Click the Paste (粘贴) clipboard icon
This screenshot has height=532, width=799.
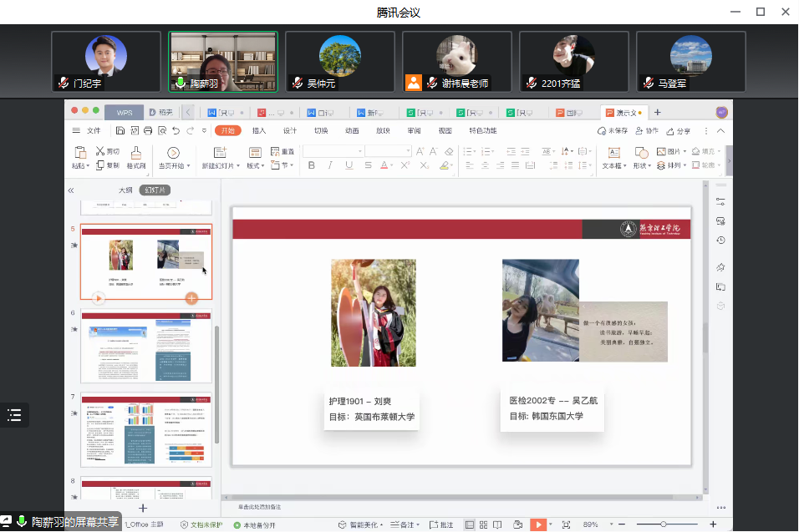point(80,153)
